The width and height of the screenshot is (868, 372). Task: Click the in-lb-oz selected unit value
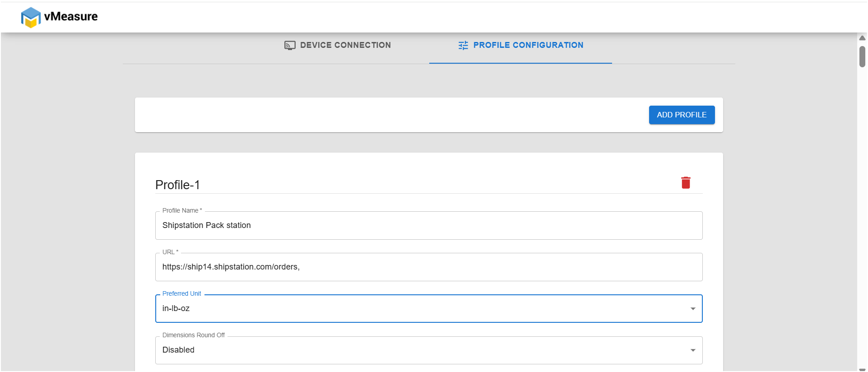(176, 309)
